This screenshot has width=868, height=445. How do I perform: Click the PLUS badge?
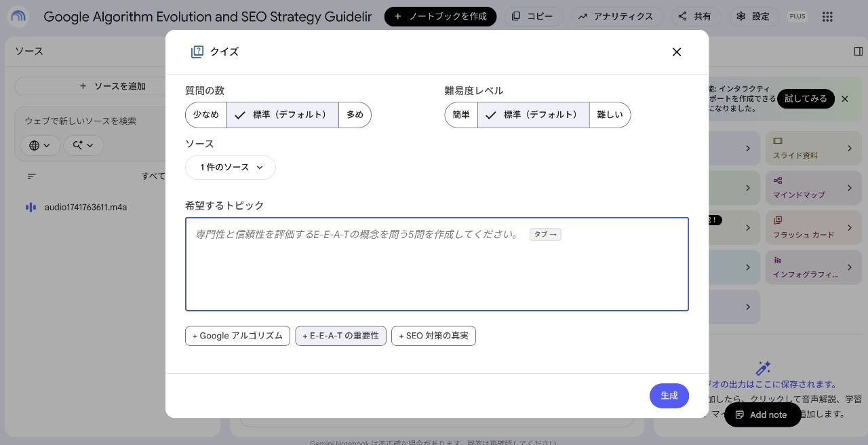pyautogui.click(x=797, y=16)
